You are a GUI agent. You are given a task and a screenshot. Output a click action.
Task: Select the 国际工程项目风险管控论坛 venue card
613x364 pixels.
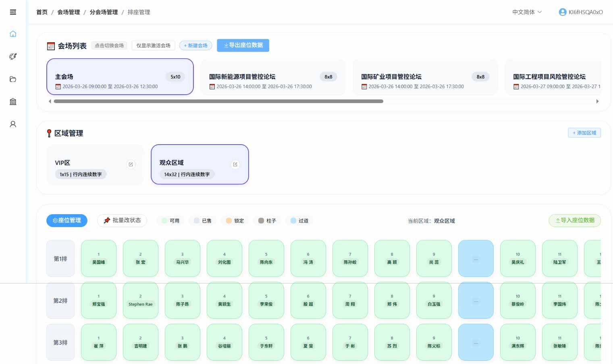pos(553,77)
